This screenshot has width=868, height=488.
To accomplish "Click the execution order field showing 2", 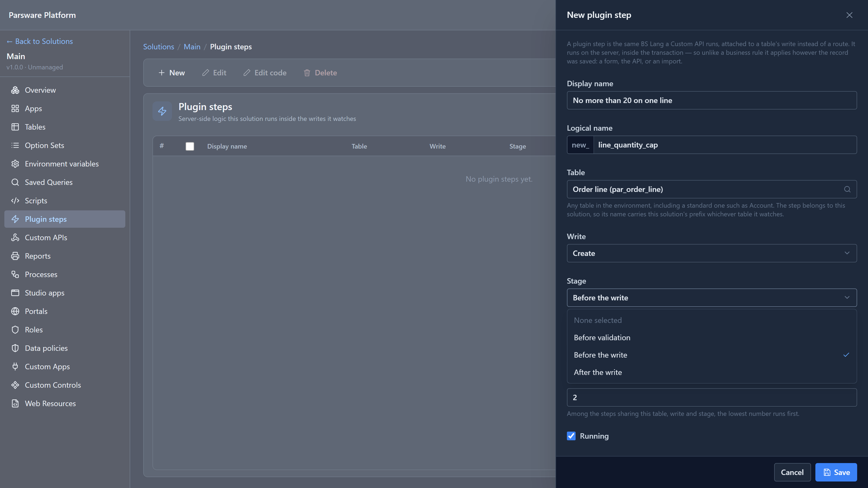I will click(712, 397).
